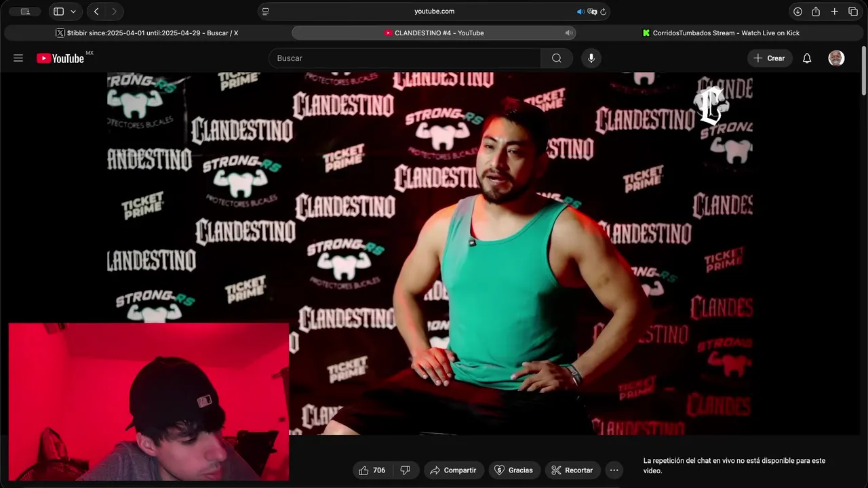Mute audio via address bar speaker icon
The width and height of the screenshot is (868, 488).
580,12
